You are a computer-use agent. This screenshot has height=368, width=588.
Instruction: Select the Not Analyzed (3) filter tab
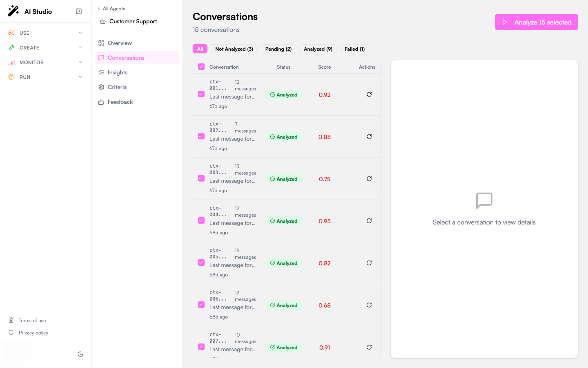point(234,49)
